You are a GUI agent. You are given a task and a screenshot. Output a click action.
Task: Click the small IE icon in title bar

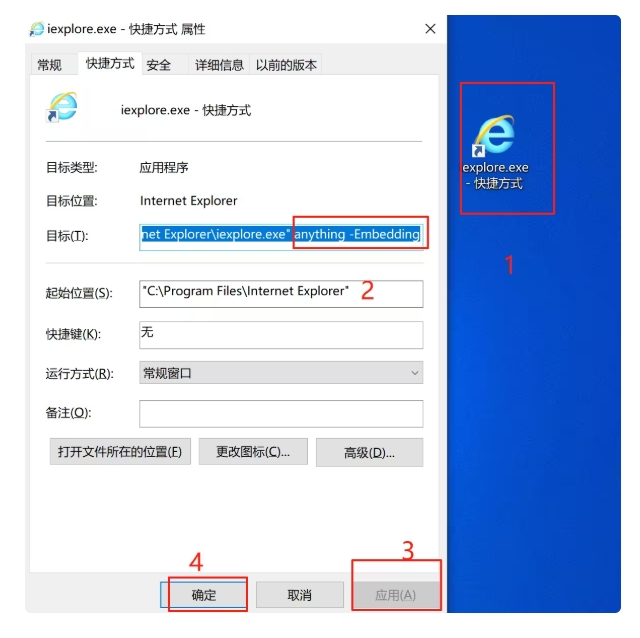pyautogui.click(x=37, y=29)
